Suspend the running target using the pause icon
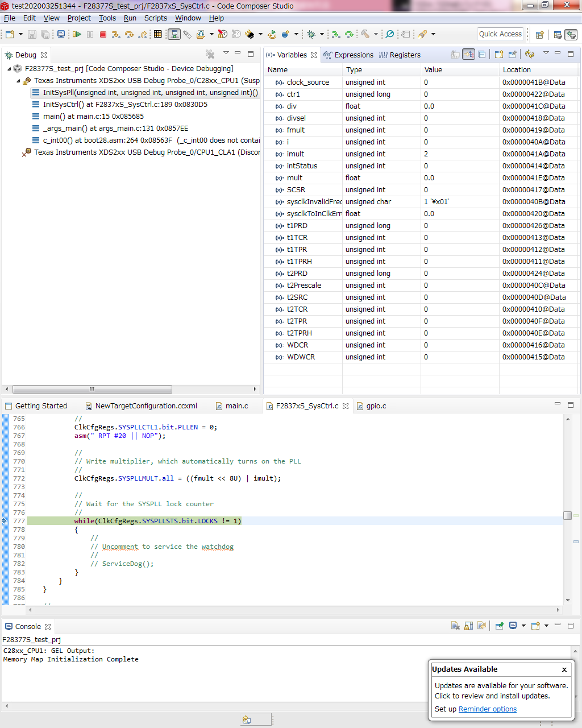Viewport: 582px width, 728px height. tap(89, 34)
